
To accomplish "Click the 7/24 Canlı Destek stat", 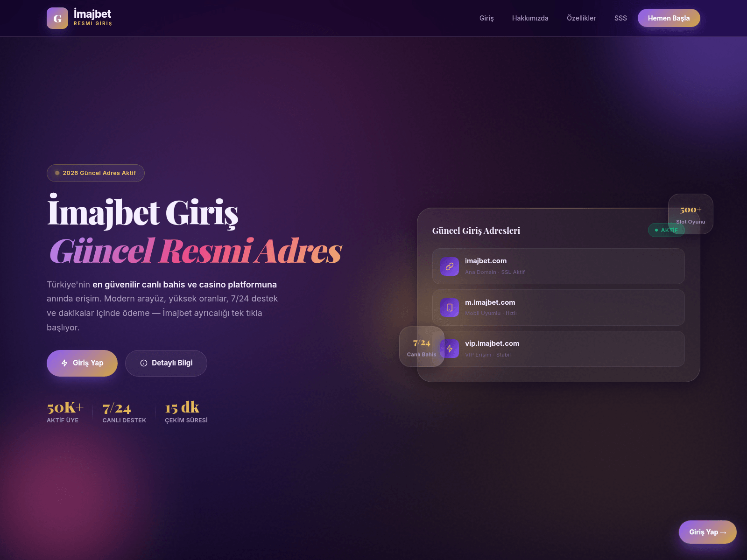I will coord(124,411).
